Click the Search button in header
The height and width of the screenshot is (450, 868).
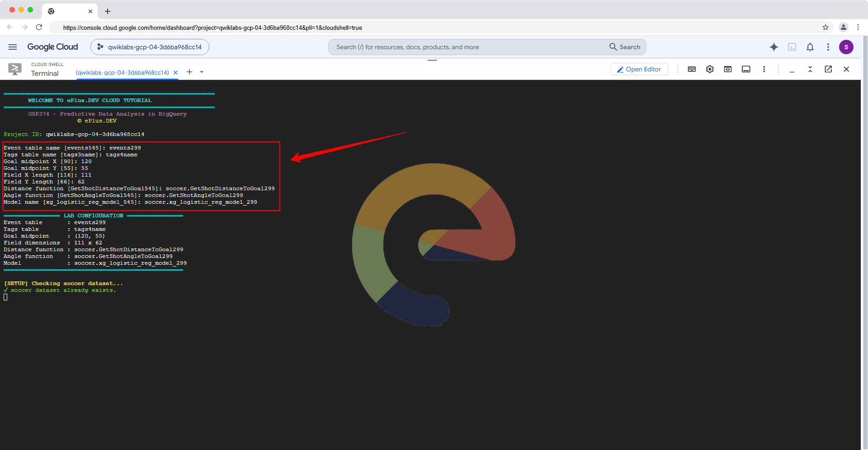pyautogui.click(x=625, y=47)
